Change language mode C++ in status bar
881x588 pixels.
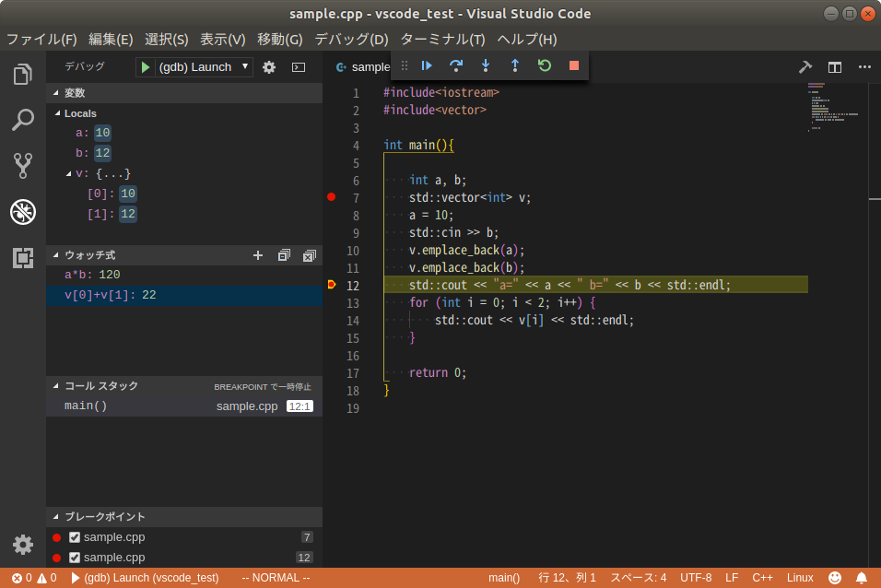(762, 578)
